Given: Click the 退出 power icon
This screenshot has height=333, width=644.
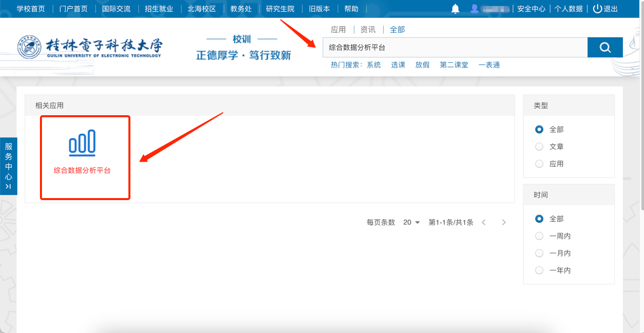Looking at the screenshot, I should coord(597,9).
